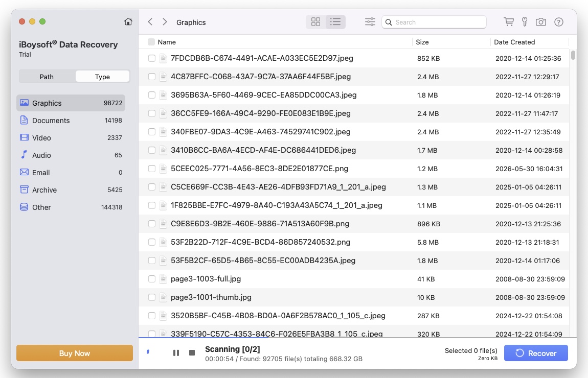Navigate forward with right chevron
588x378 pixels.
[165, 22]
